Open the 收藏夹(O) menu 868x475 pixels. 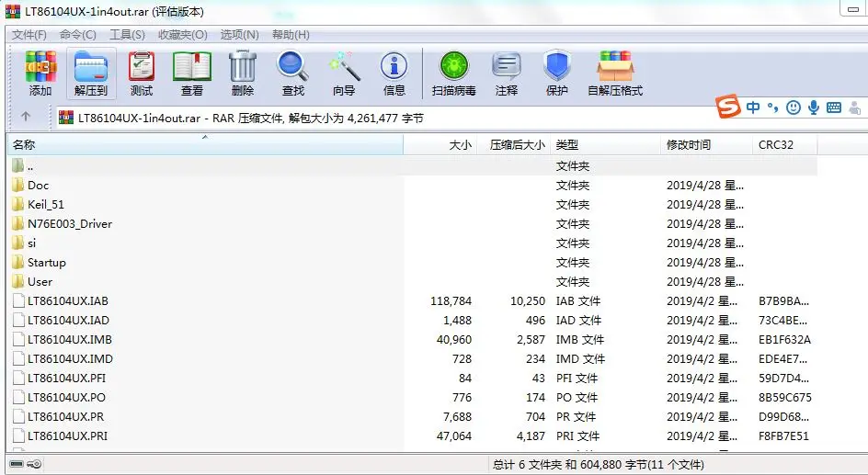point(183,35)
